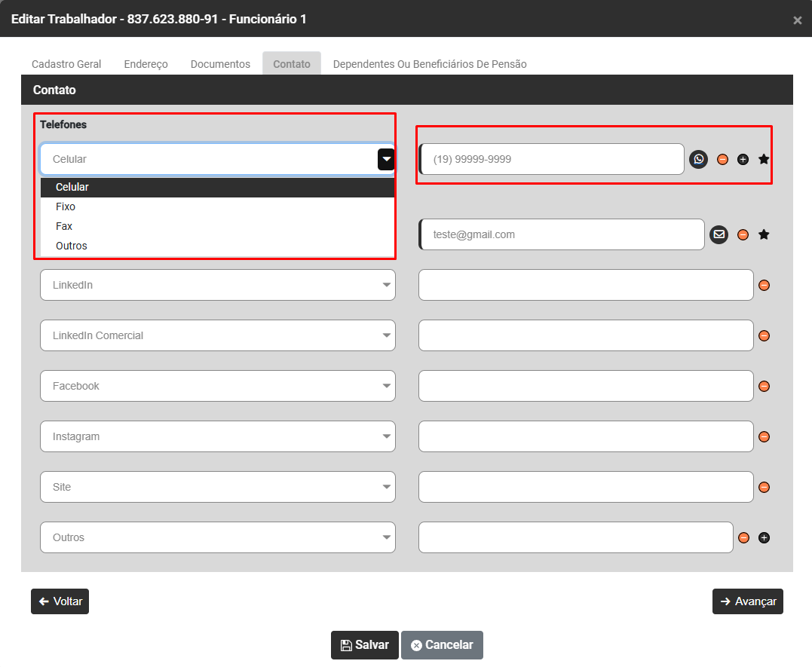Open the LinkedIn Comercial type dropdown
Screen dimensions: 812x667
(x=217, y=335)
